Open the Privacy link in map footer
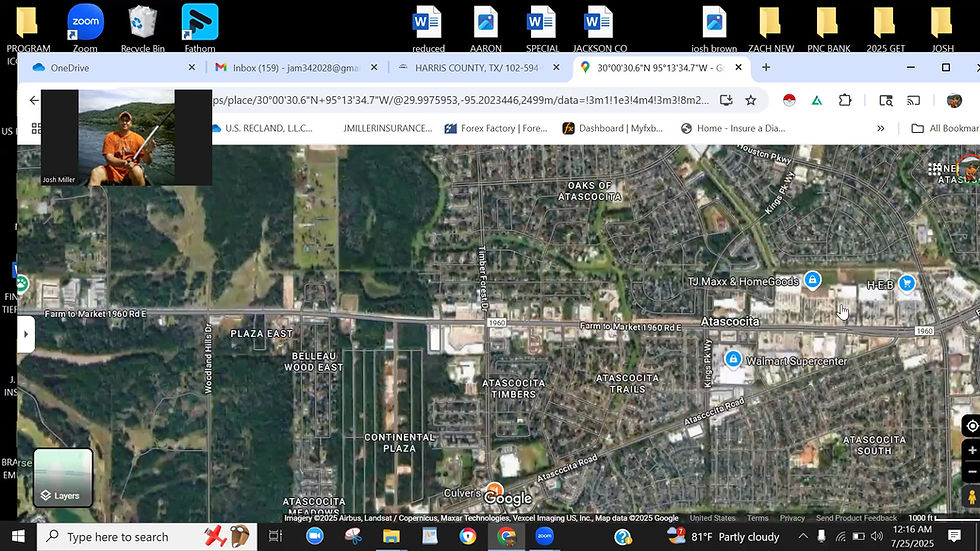This screenshot has height=551, width=980. (792, 518)
